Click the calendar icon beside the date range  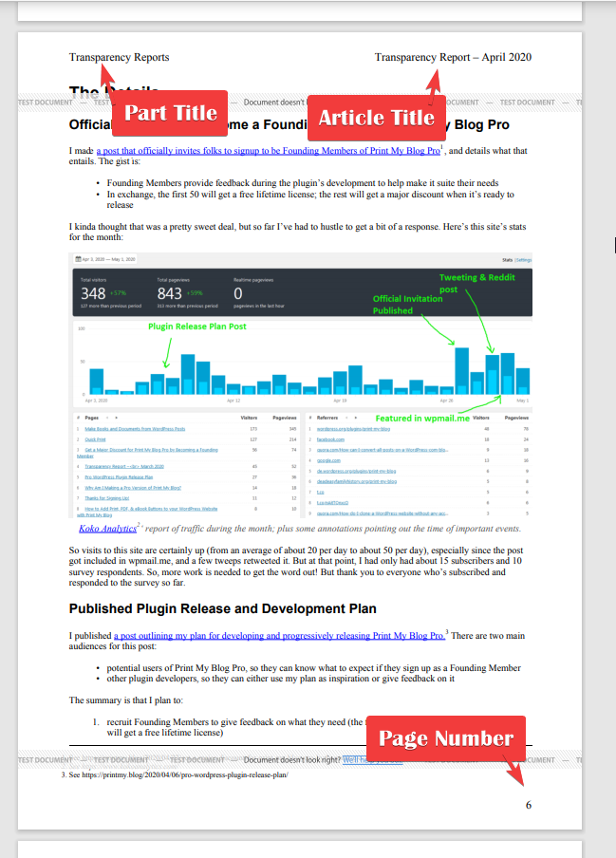click(78, 259)
